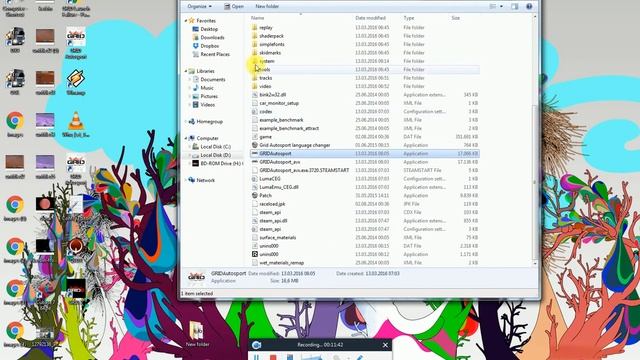Select the game DAT file

(364, 137)
